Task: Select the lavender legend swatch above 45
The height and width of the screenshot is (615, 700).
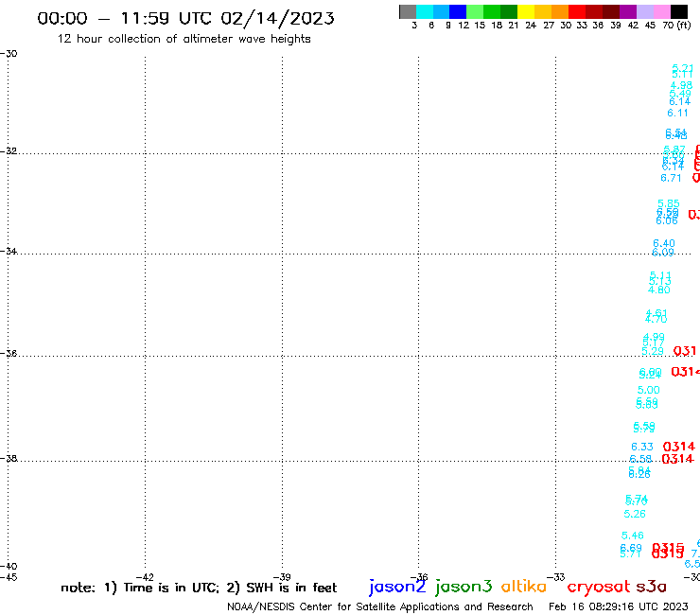Action: tap(645, 11)
